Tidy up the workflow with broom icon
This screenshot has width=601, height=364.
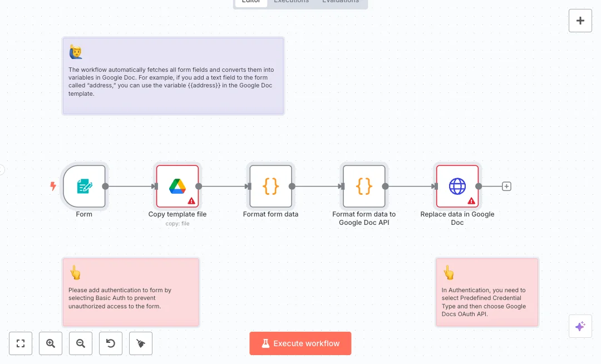141,343
